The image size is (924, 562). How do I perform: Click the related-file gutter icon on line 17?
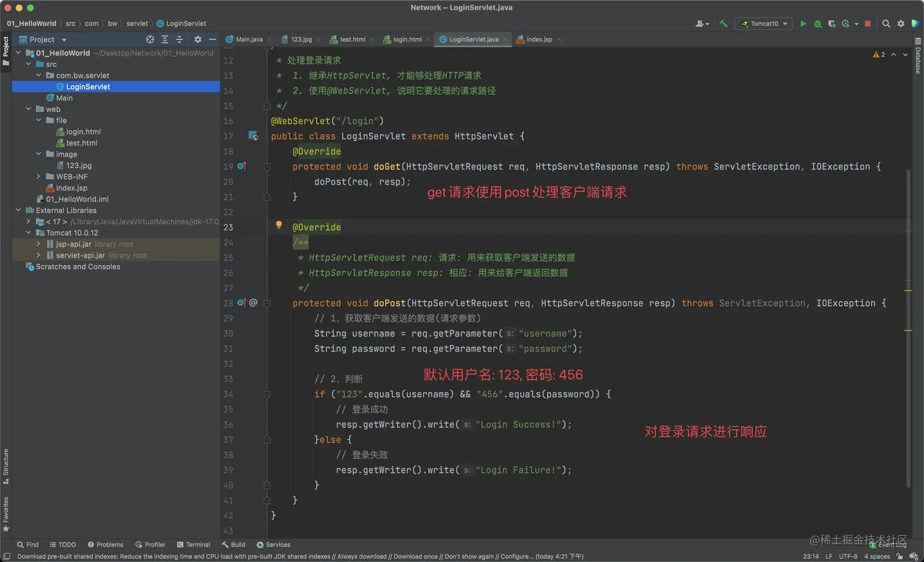[253, 136]
